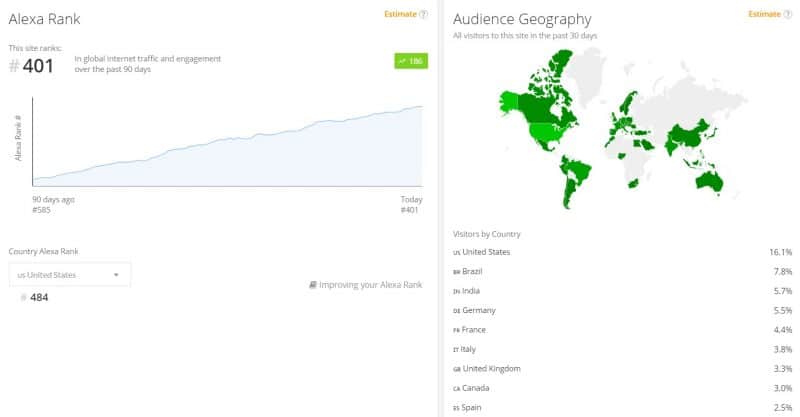Screen dimensions: 800x417
Task: Click the BR country code beside Brazil
Action: coord(457,272)
